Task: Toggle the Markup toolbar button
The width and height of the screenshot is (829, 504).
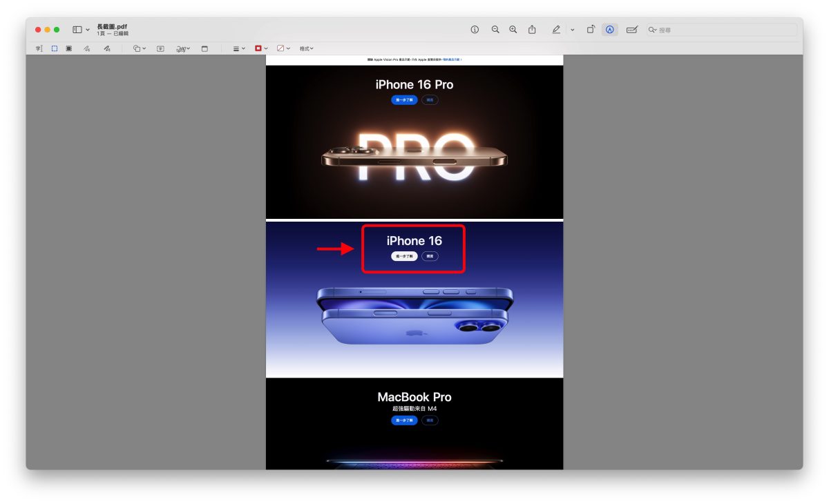Action: pyautogui.click(x=609, y=30)
